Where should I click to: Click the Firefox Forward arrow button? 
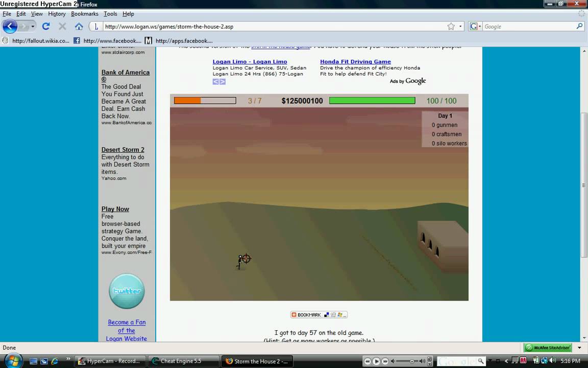coord(24,26)
